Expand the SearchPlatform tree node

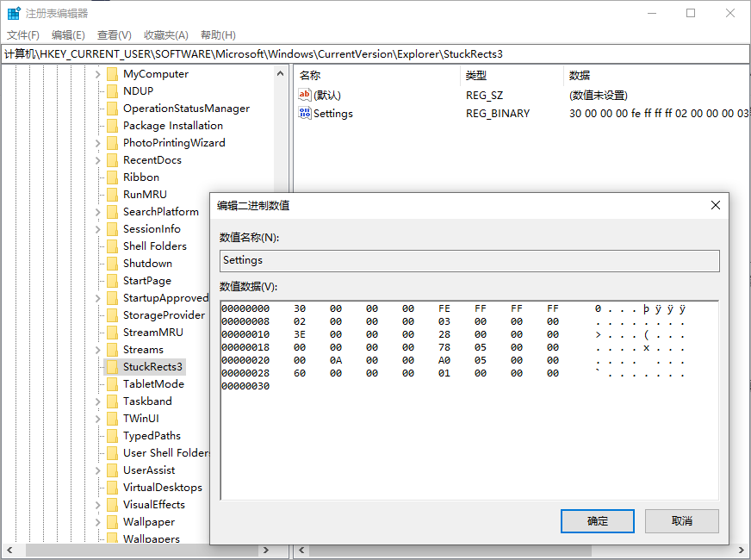[97, 211]
